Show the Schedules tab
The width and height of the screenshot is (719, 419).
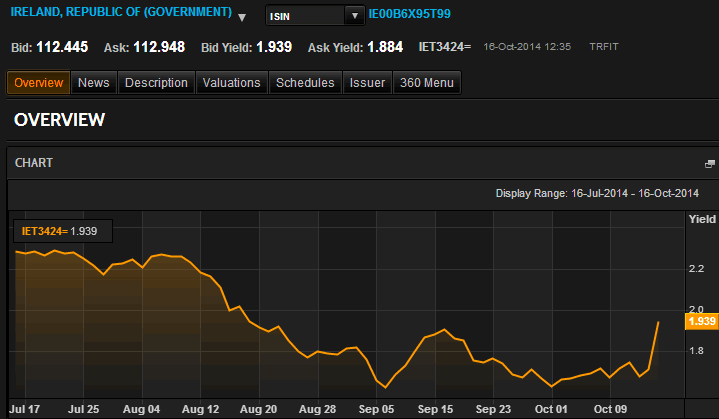305,83
